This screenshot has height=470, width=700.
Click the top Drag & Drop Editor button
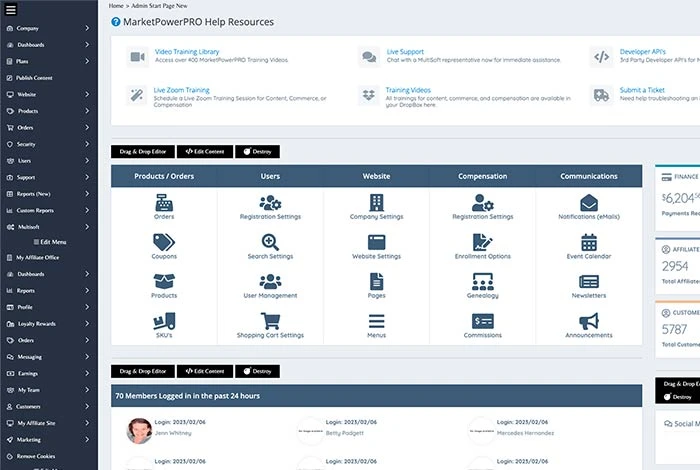[x=143, y=151]
